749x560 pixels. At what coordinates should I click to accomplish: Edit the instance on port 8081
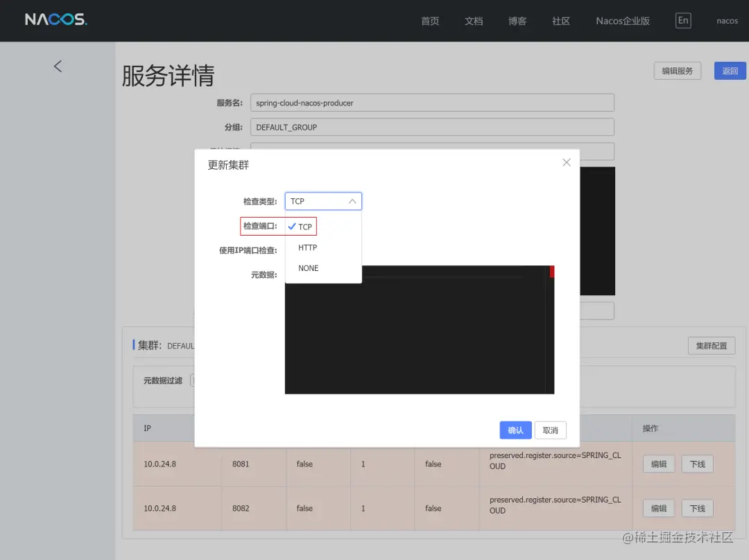click(657, 464)
